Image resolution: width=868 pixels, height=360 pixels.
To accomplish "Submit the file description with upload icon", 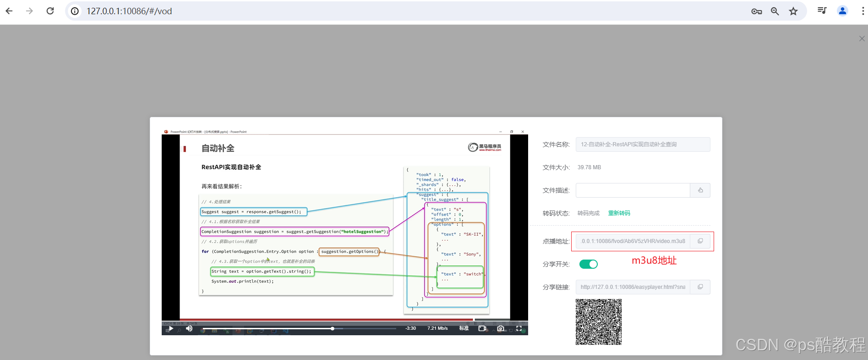I will pyautogui.click(x=700, y=190).
